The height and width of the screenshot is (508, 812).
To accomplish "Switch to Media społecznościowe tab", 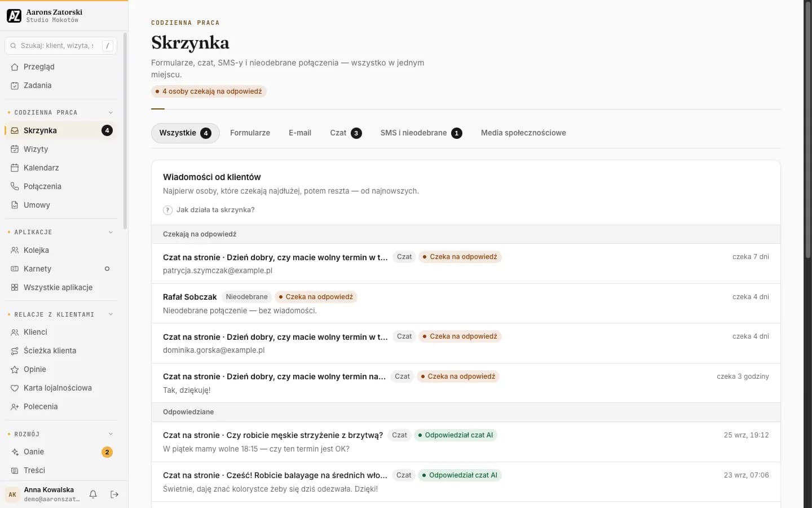I will 523,133.
